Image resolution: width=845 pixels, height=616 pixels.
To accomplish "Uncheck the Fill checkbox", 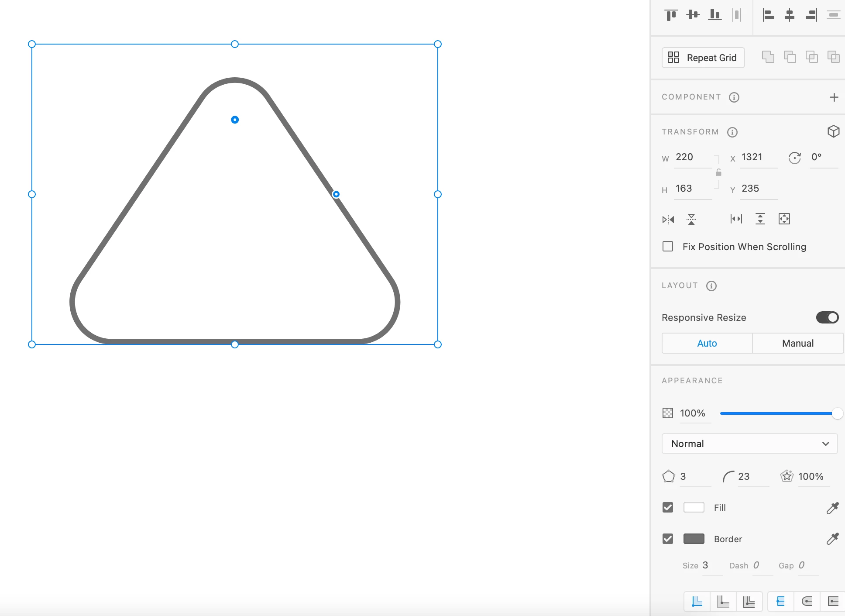I will pyautogui.click(x=668, y=507).
